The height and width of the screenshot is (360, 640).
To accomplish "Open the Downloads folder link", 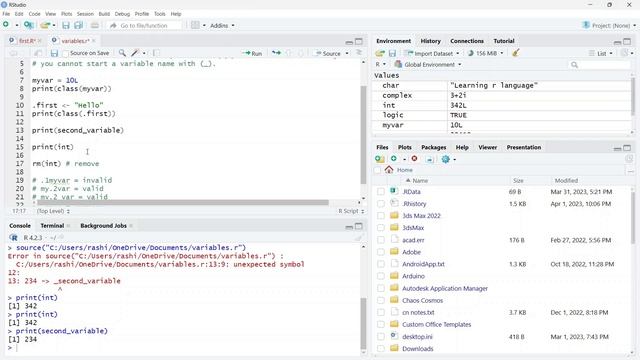I will pos(418,349).
